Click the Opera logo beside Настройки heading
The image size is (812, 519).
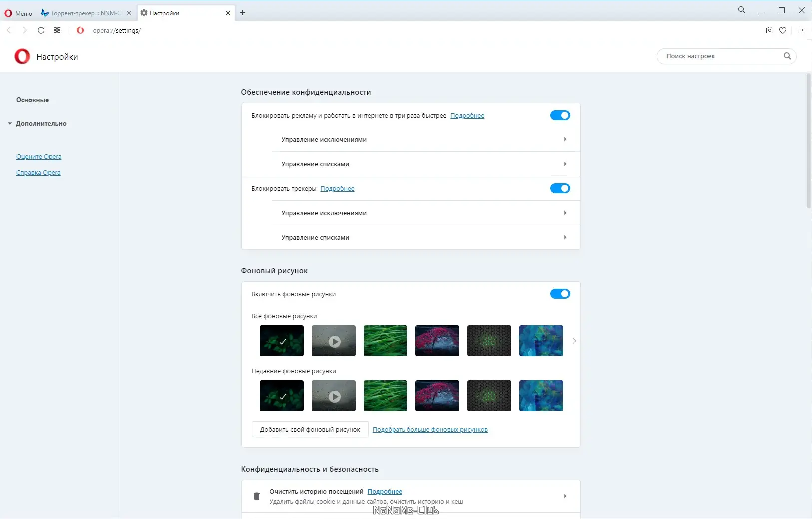(x=22, y=56)
